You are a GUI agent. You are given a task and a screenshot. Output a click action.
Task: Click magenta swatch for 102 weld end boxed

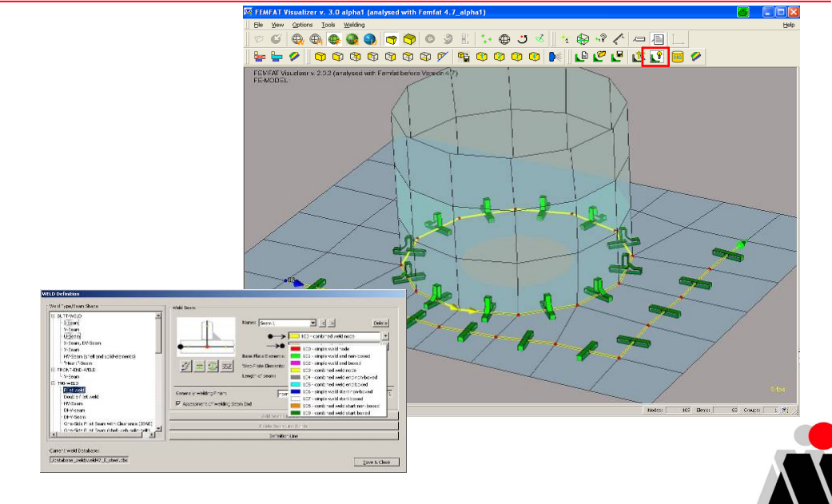[295, 363]
